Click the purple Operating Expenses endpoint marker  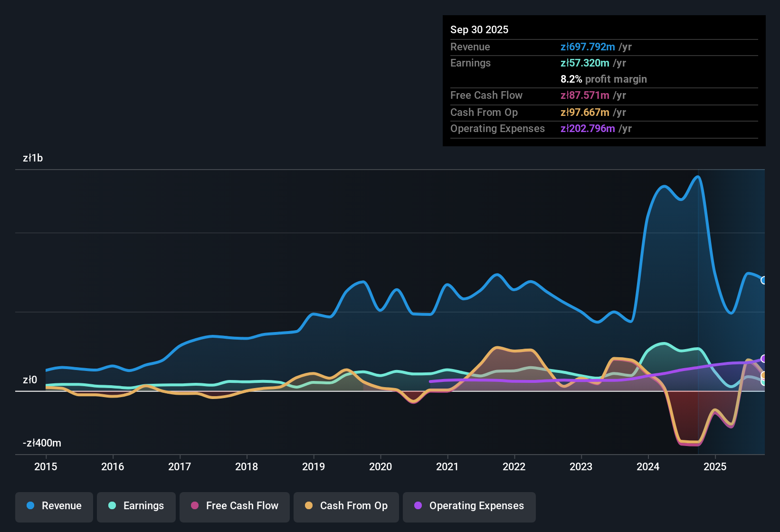point(763,359)
